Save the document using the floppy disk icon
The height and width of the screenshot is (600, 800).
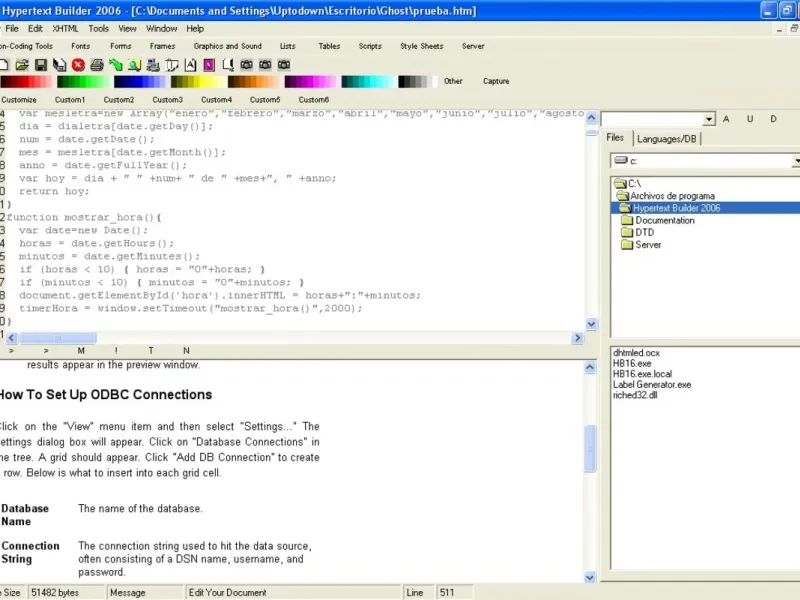41,64
